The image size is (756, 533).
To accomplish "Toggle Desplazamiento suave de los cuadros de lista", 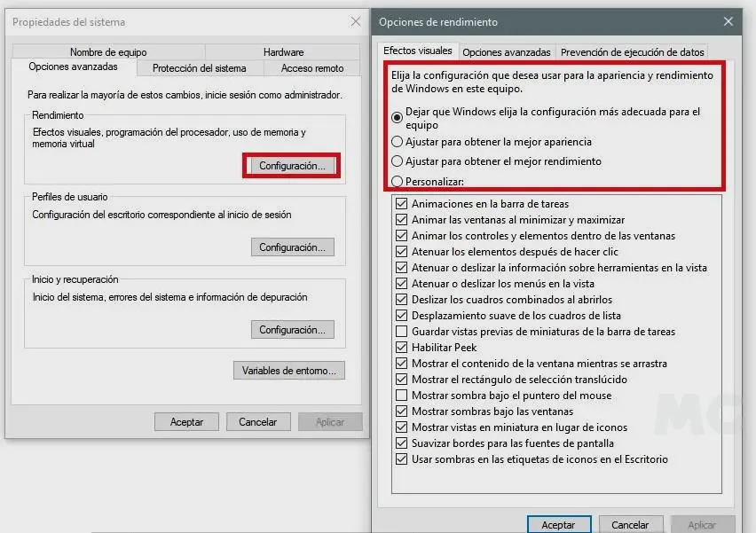I will (401, 315).
